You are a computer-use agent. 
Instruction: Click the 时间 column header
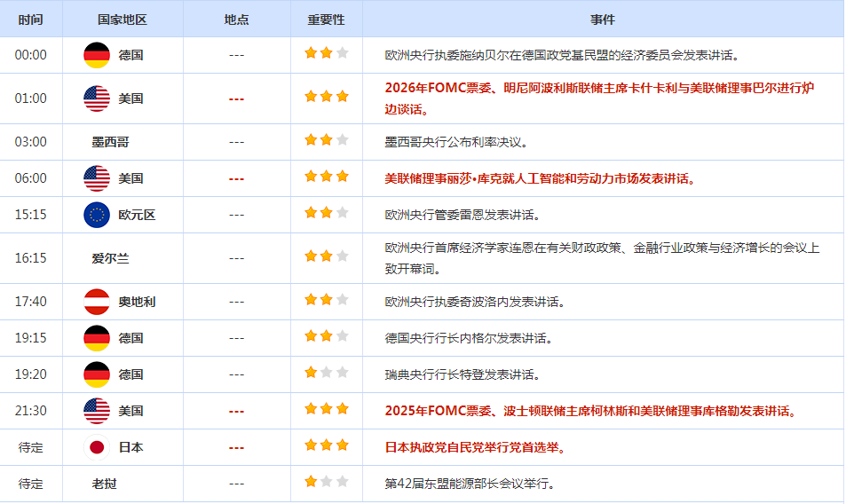pos(30,20)
